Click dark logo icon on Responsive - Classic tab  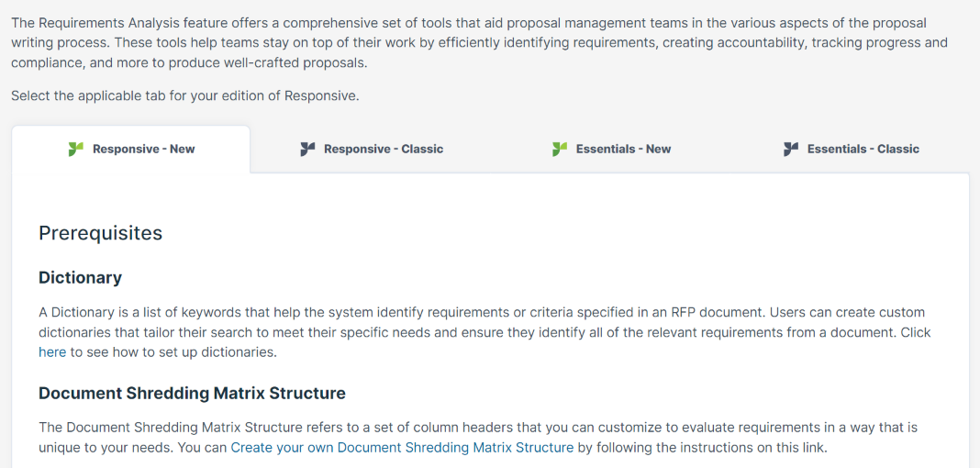click(307, 150)
